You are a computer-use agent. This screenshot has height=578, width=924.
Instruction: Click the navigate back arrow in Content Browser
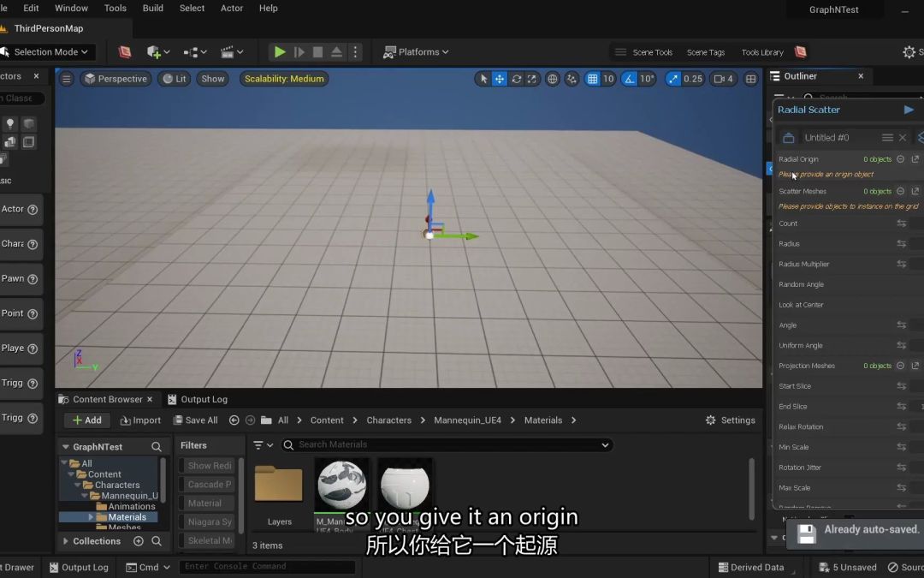[x=234, y=420]
